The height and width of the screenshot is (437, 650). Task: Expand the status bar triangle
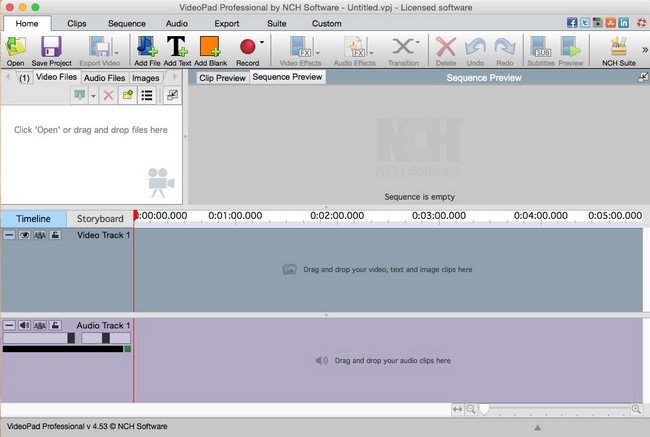(538, 427)
